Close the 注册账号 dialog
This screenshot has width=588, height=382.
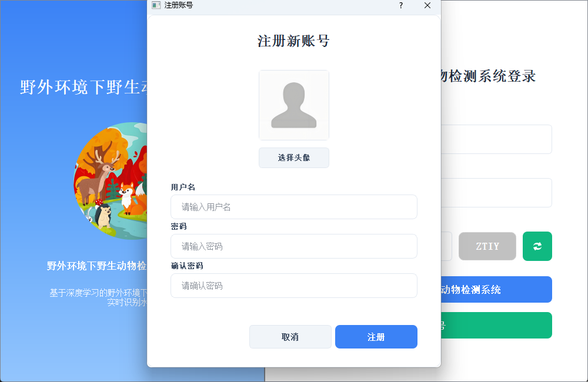427,5
